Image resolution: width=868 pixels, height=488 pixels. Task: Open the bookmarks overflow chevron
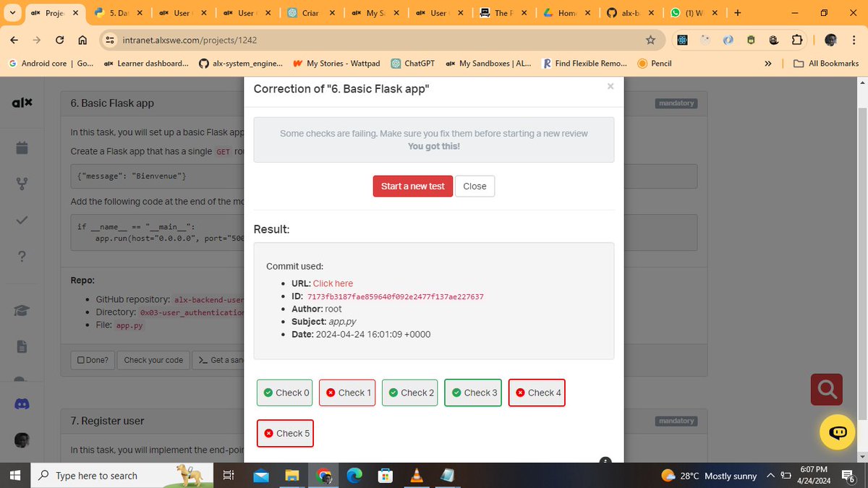click(x=767, y=63)
